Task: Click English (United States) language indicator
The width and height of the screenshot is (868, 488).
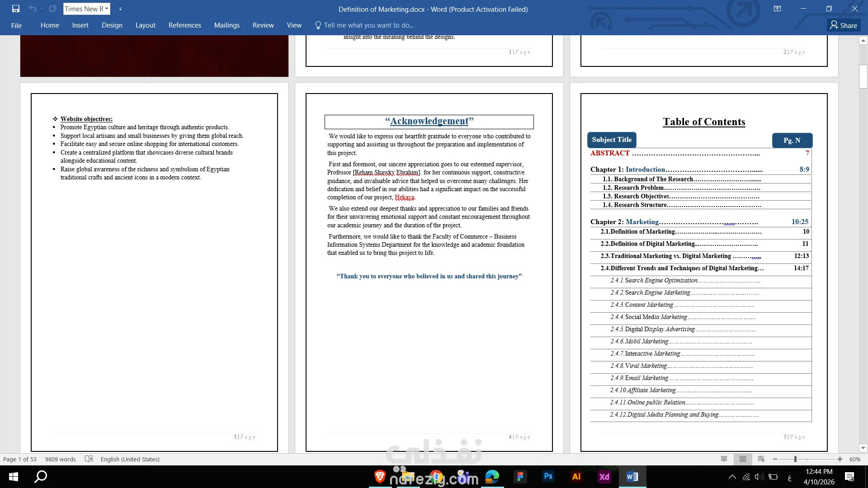Action: (x=130, y=459)
